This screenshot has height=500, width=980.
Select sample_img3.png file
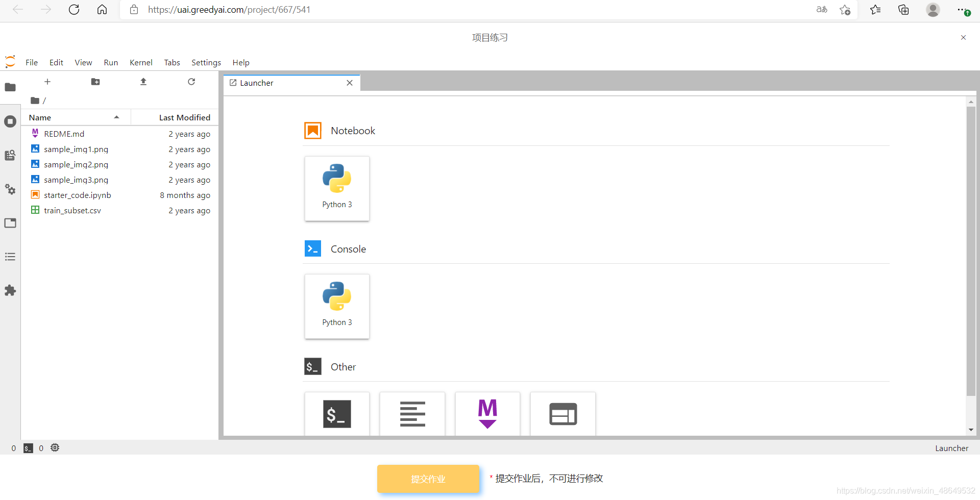pos(120,180)
